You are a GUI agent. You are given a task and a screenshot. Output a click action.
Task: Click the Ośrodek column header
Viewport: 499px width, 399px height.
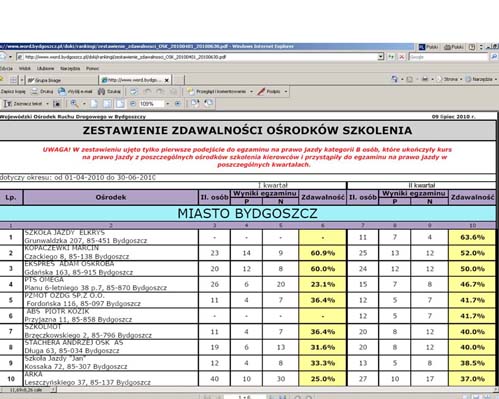(111, 197)
